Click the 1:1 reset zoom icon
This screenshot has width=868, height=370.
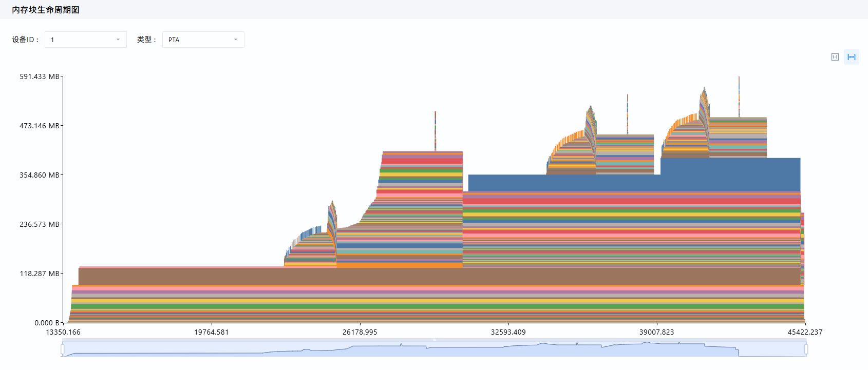[x=835, y=57]
